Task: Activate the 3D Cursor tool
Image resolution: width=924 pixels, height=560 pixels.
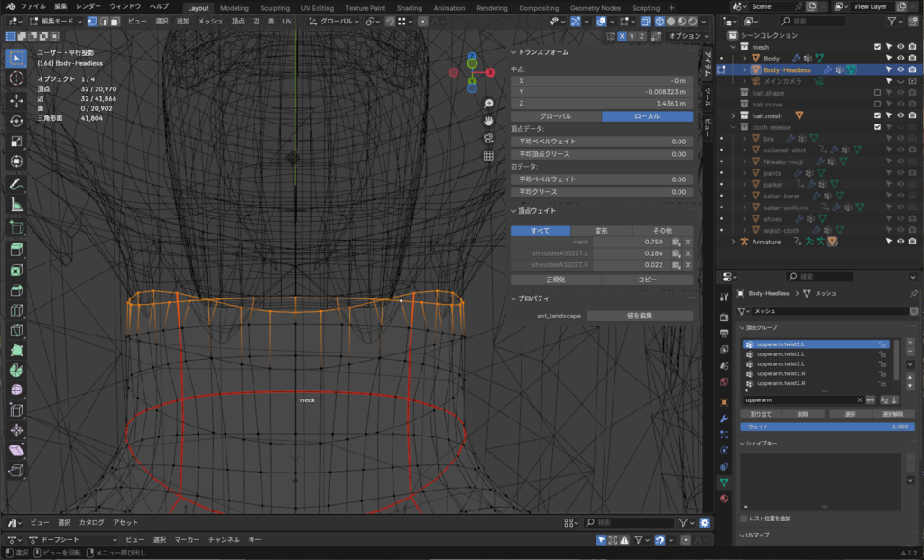Action: 16,78
